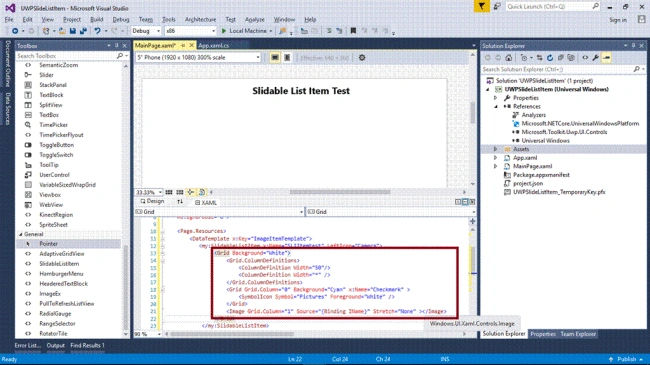Viewport: 650px width, 365px height.
Task: Open the notifications flag icon
Action: [x=482, y=7]
